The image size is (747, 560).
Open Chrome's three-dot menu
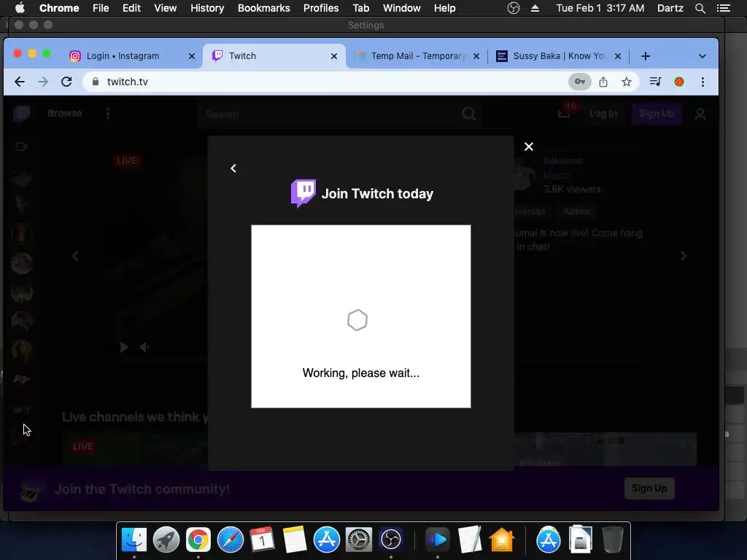pyautogui.click(x=703, y=82)
